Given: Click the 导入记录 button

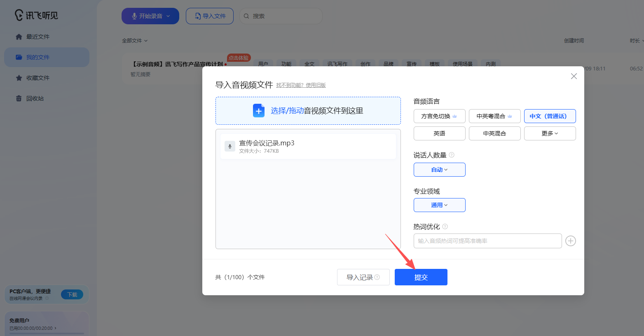Looking at the screenshot, I should [x=363, y=277].
